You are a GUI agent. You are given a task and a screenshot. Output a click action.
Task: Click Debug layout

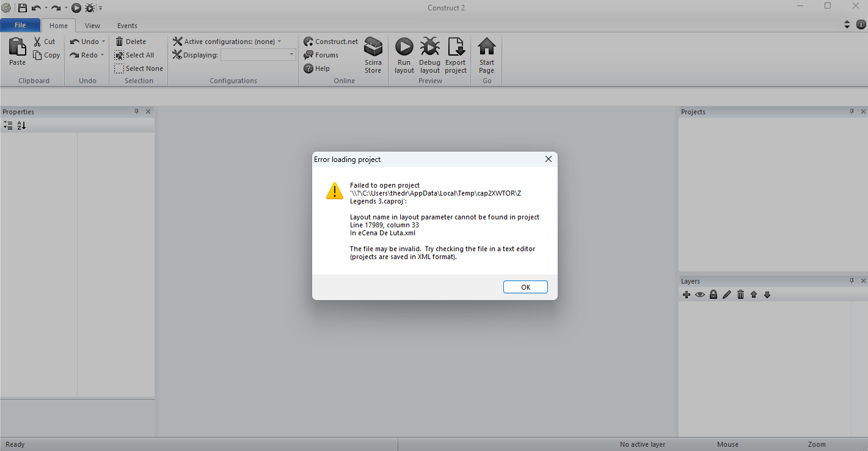(430, 55)
